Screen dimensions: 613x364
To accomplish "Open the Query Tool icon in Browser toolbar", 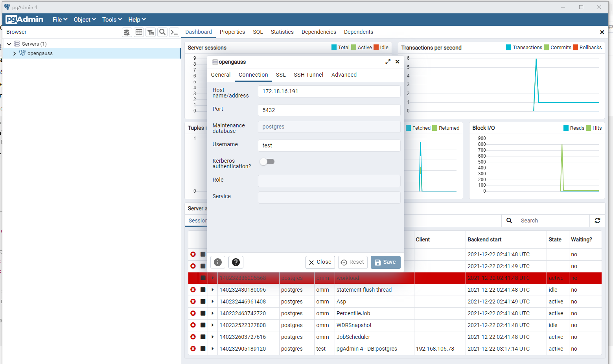I will 127,32.
